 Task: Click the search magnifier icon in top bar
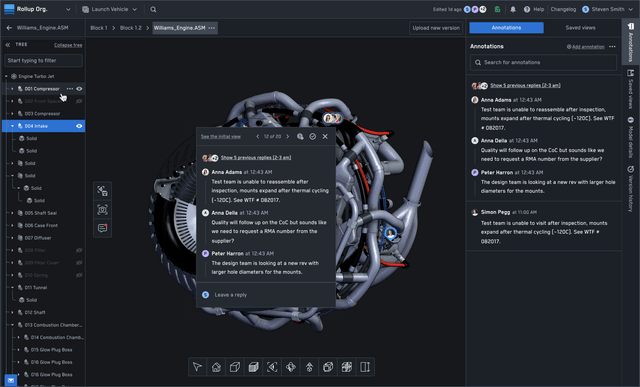tap(153, 9)
